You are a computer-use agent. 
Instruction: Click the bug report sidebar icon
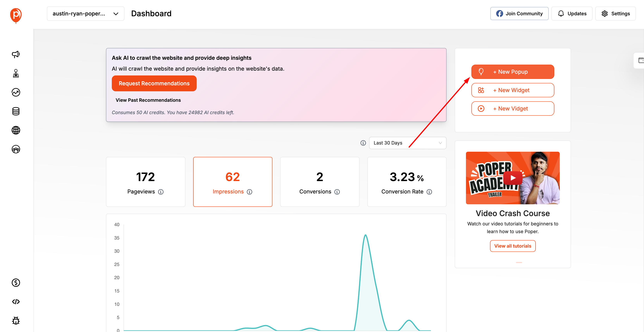tap(16, 321)
